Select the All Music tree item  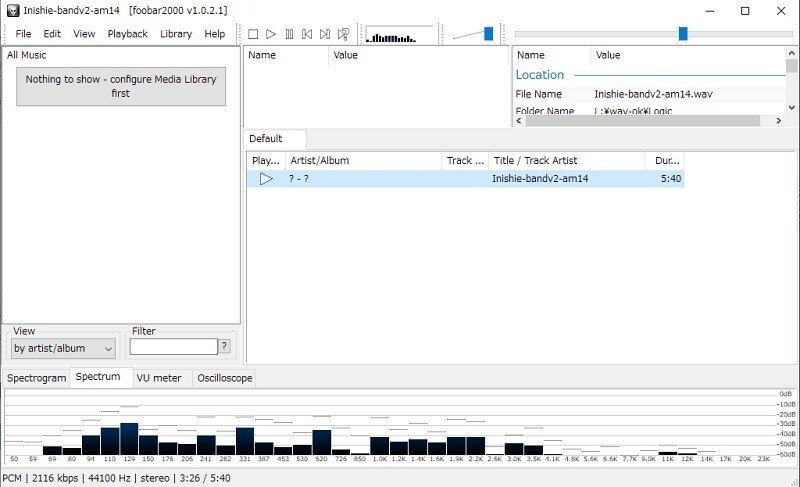(27, 55)
